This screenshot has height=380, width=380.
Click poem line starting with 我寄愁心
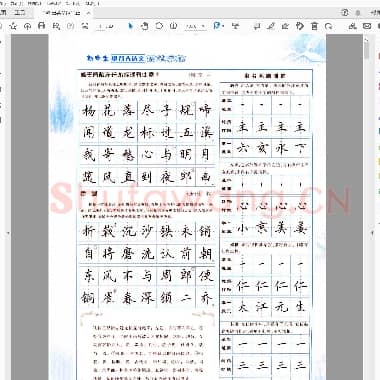coord(147,154)
